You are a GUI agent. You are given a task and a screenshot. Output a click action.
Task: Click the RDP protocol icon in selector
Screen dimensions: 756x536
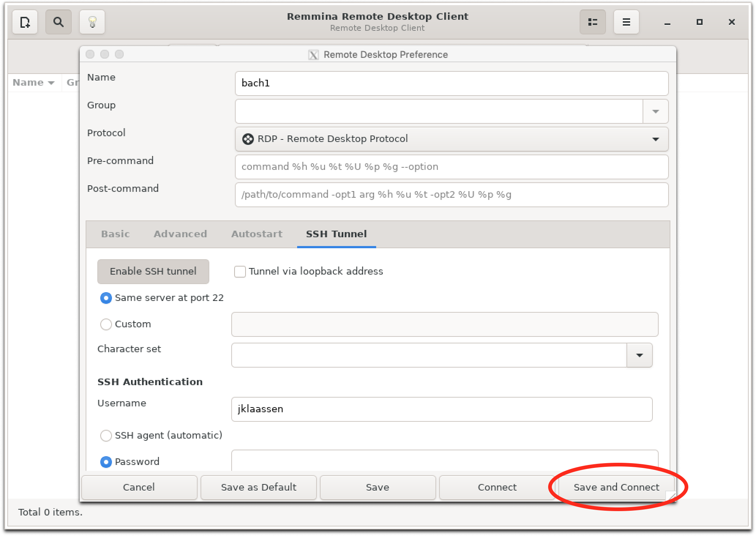click(248, 139)
